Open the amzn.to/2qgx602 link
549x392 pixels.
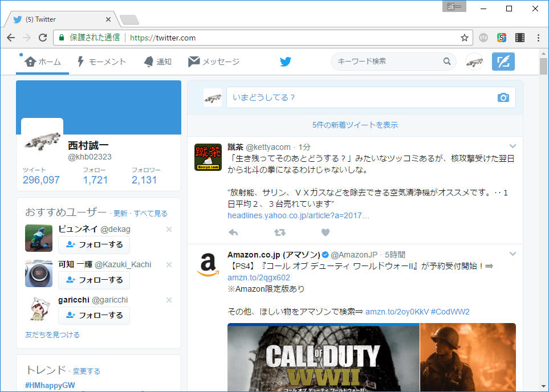(259, 277)
